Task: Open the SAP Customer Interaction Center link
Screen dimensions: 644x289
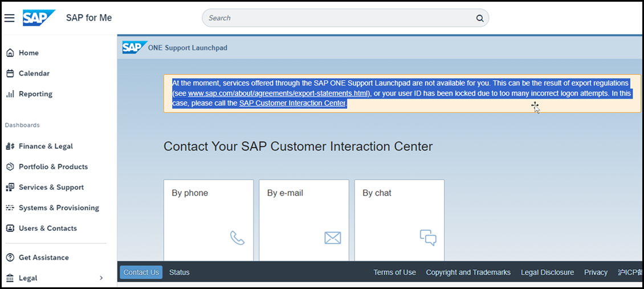Action: [292, 103]
